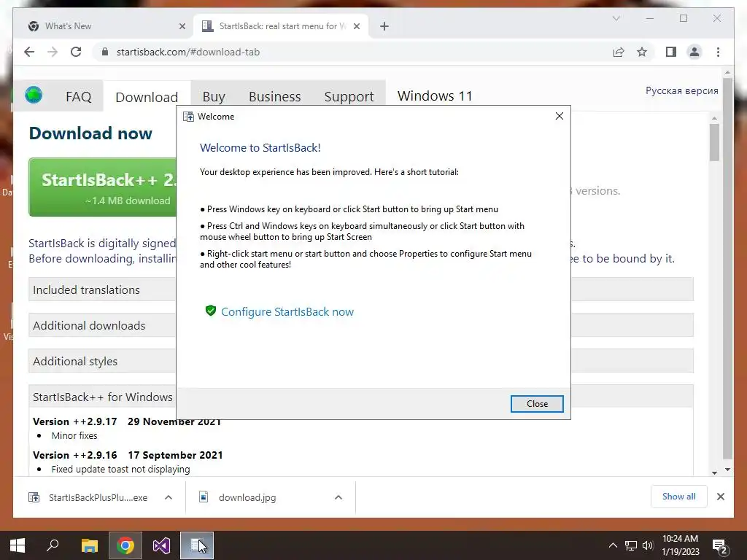Click the network tray icon

point(631,545)
